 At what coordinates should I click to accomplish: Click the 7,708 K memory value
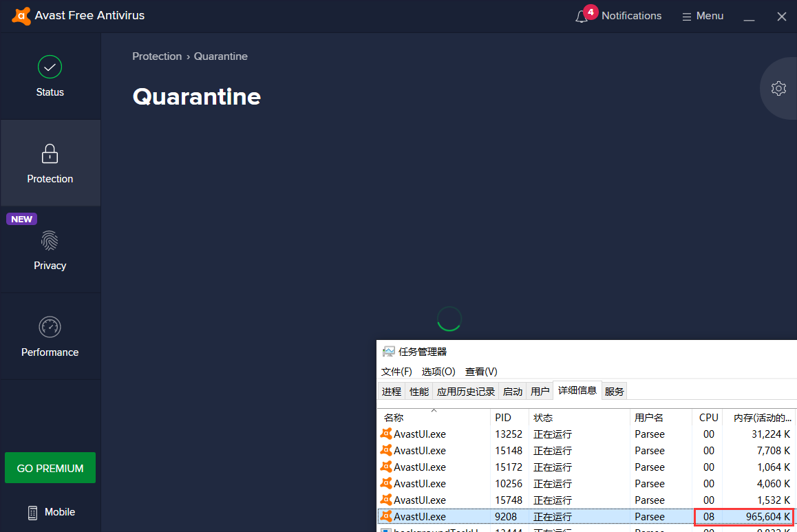tap(773, 451)
